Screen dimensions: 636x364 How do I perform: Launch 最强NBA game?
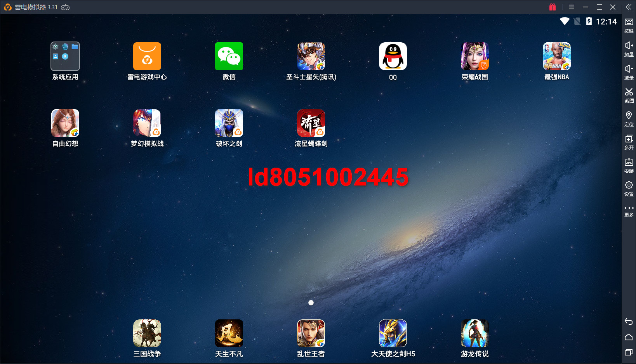[556, 57]
